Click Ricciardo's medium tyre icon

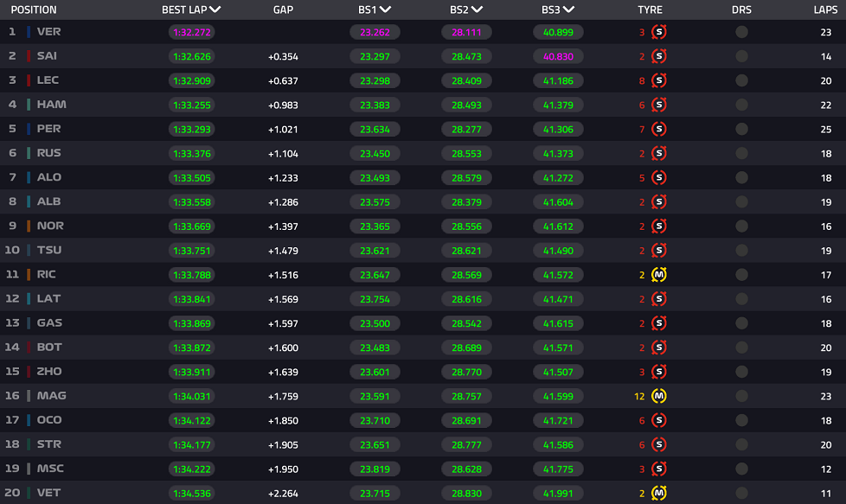point(659,274)
